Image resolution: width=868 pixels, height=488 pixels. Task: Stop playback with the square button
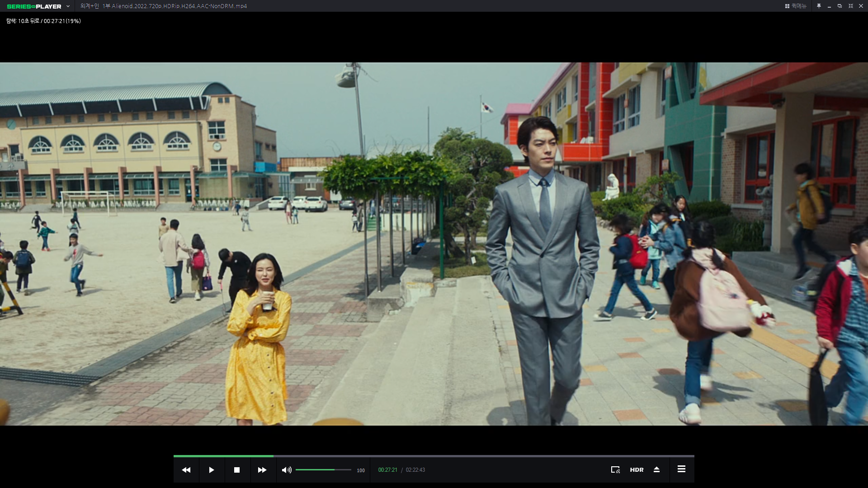tap(237, 470)
